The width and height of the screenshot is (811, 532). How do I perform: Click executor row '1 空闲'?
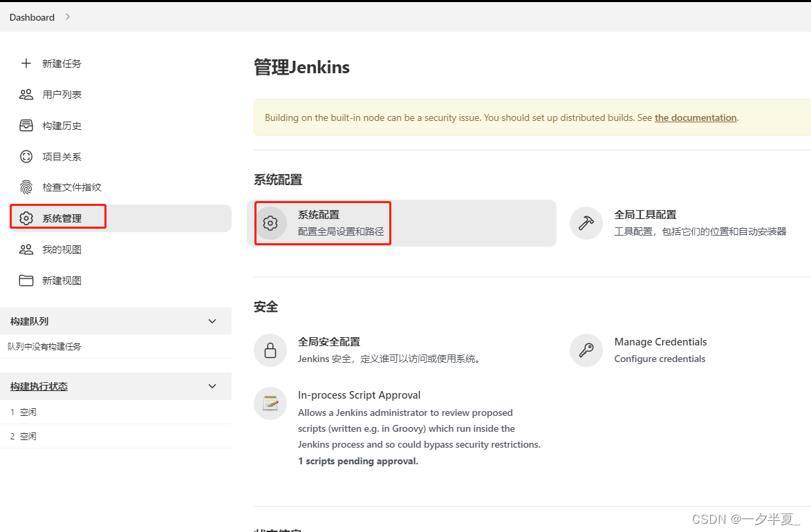click(x=116, y=412)
